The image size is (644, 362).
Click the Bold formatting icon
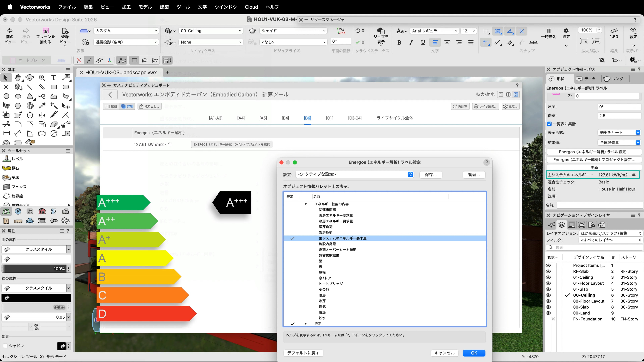click(x=399, y=42)
